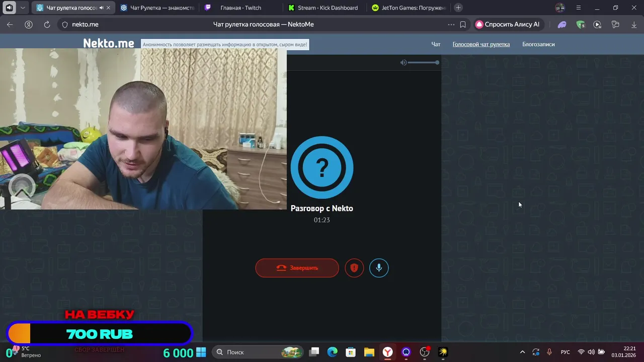The image size is (644, 362).
Task: Reload the current page
Action: pyautogui.click(x=47, y=24)
